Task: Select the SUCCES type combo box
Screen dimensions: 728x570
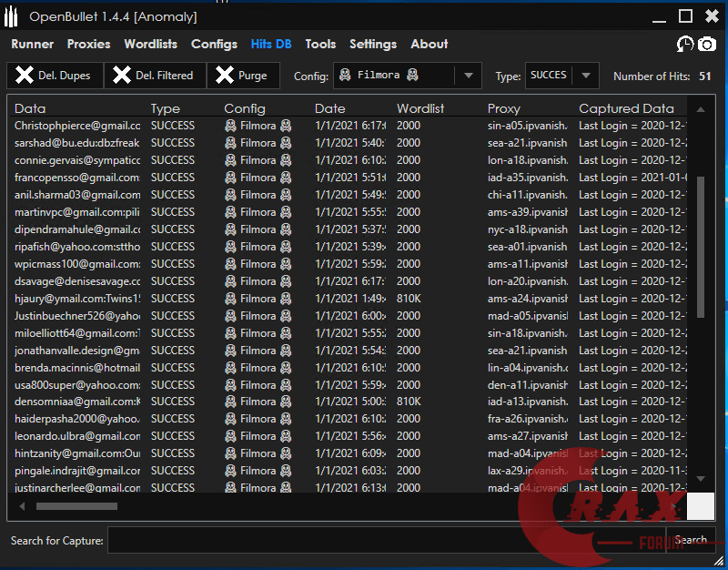Action: [x=562, y=76]
